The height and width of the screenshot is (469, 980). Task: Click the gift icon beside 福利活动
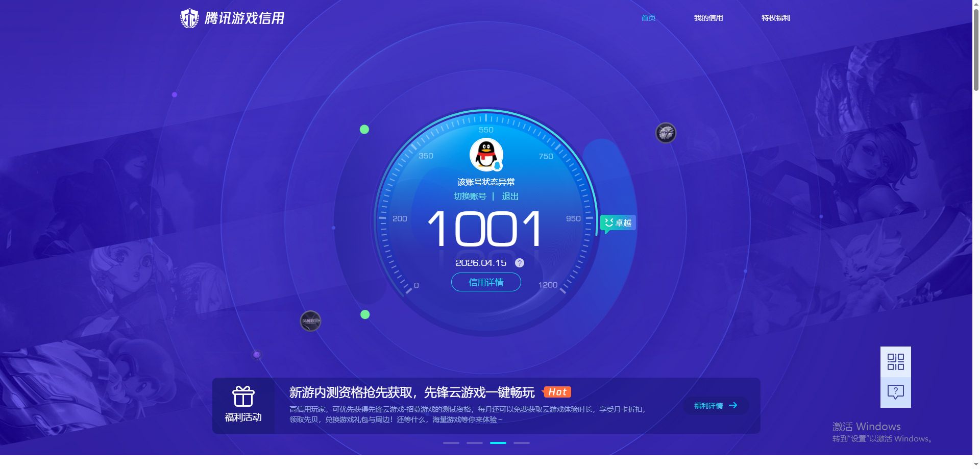pos(243,396)
